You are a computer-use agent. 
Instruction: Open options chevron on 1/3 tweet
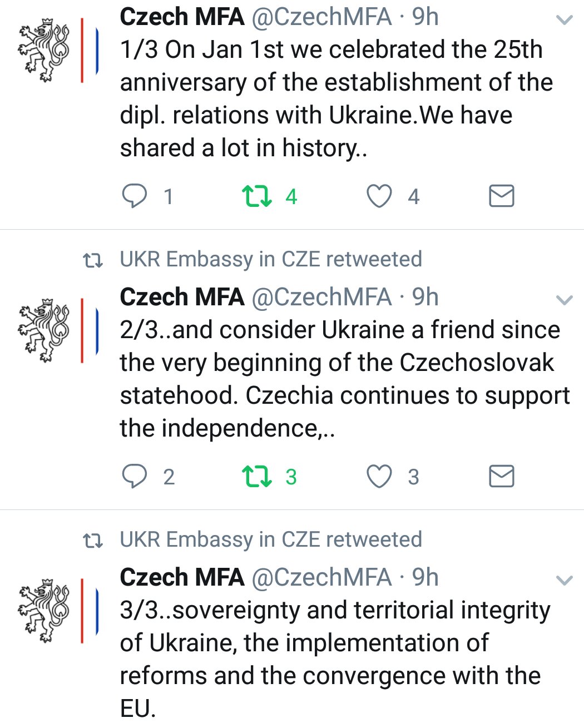click(x=565, y=20)
